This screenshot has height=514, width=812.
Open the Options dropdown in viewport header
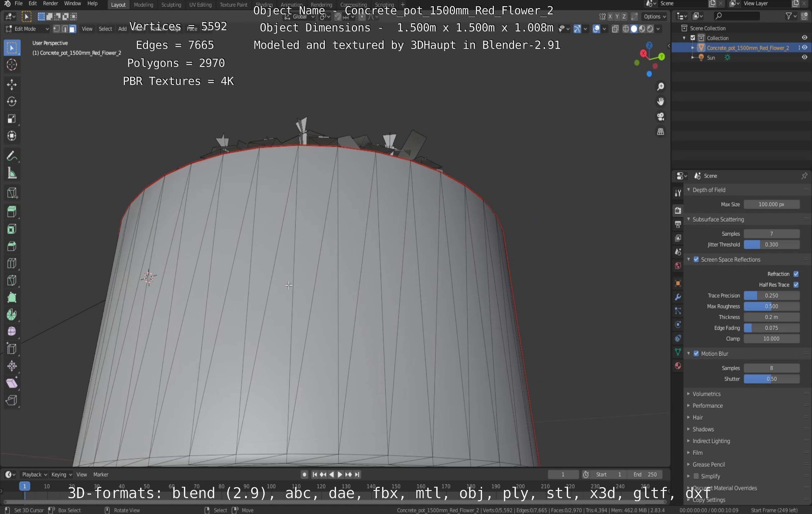654,16
